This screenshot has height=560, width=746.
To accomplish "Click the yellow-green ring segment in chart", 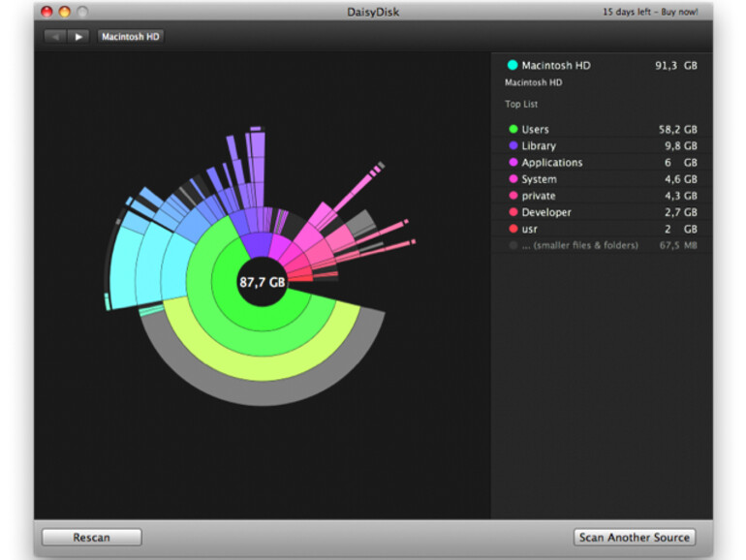I will click(x=262, y=366).
